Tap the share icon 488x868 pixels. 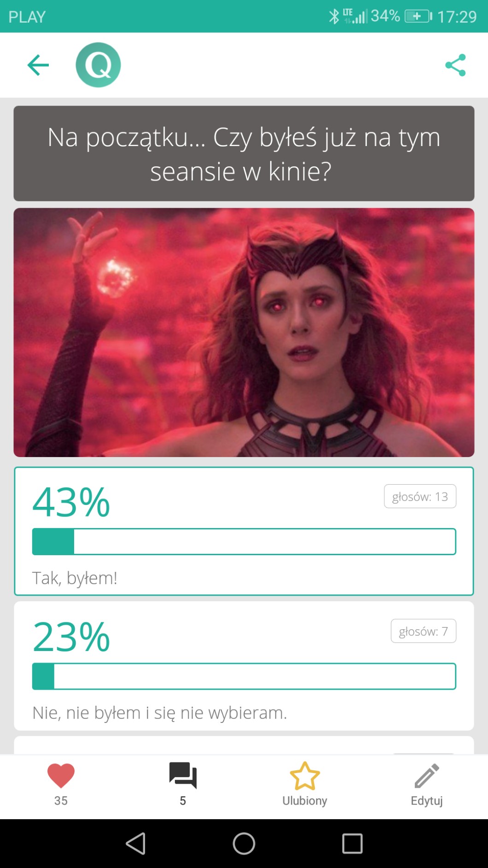(x=455, y=65)
